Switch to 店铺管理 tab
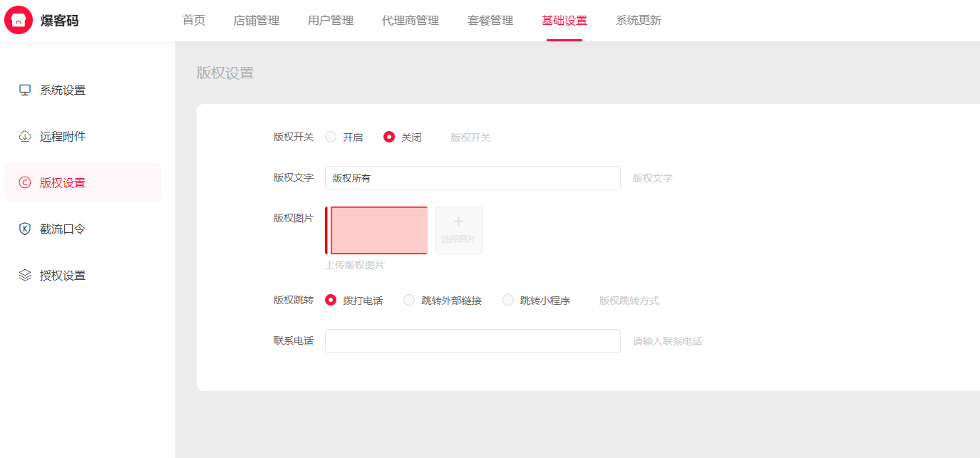Viewport: 980px width, 458px height. click(x=257, y=21)
